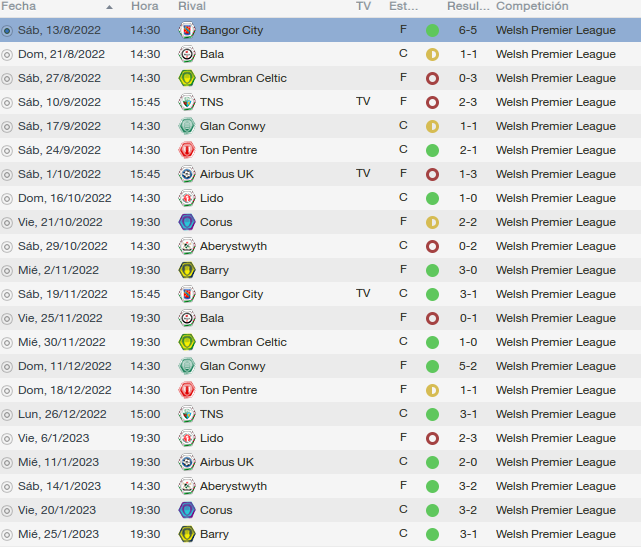Click the Bangor City club badge on 13/8/2022
Viewport: 641px width, 547px height.
pyautogui.click(x=187, y=30)
